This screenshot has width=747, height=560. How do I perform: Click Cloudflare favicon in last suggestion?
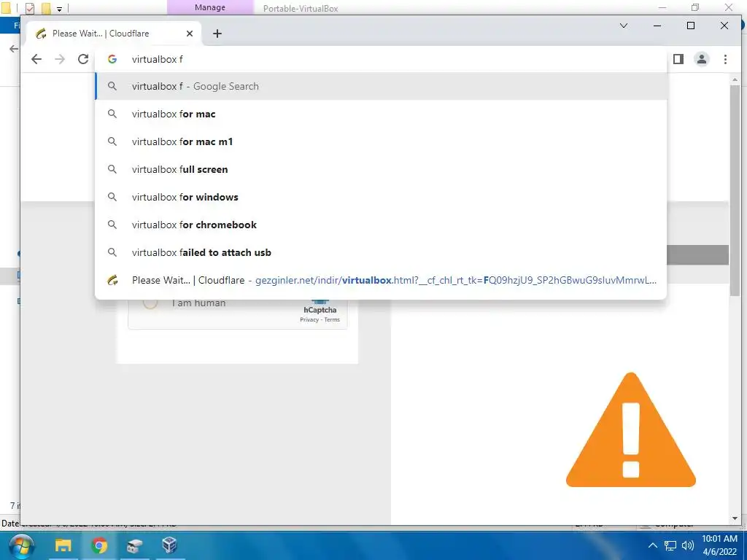(112, 280)
